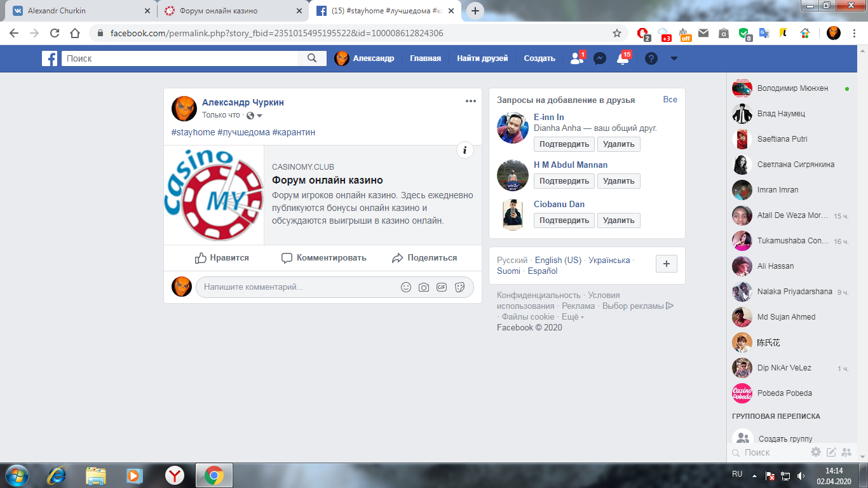Click the #карантин hashtag
The image size is (868, 488).
(x=294, y=132)
